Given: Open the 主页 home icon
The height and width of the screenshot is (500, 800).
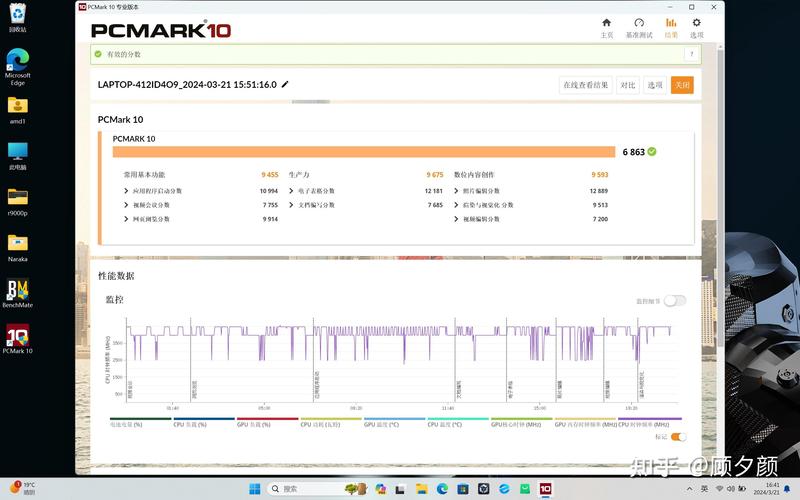Looking at the screenshot, I should [606, 27].
